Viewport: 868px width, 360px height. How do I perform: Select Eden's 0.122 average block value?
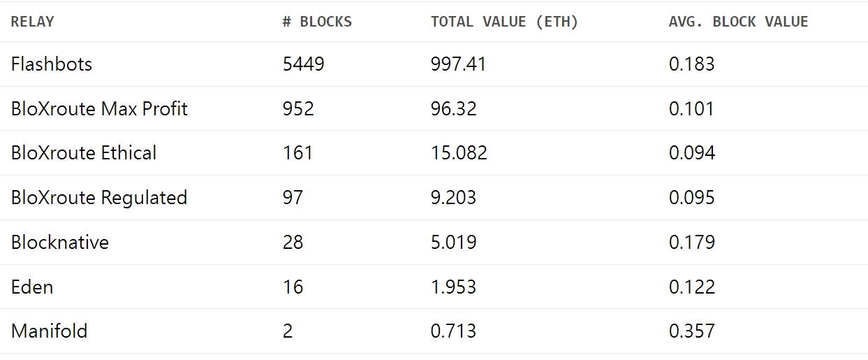coord(691,287)
